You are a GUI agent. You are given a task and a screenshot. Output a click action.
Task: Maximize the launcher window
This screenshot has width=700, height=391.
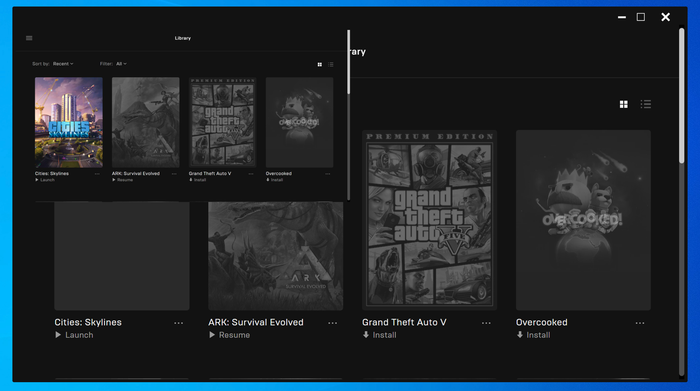pyautogui.click(x=641, y=17)
